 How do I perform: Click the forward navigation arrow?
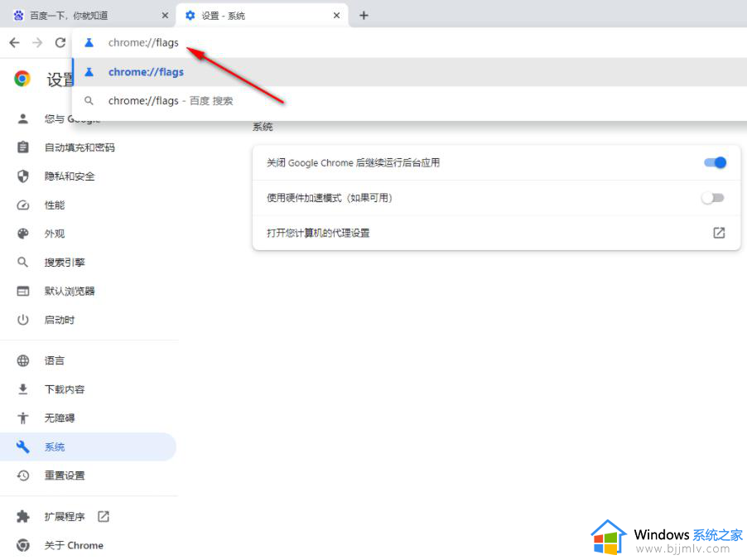37,43
